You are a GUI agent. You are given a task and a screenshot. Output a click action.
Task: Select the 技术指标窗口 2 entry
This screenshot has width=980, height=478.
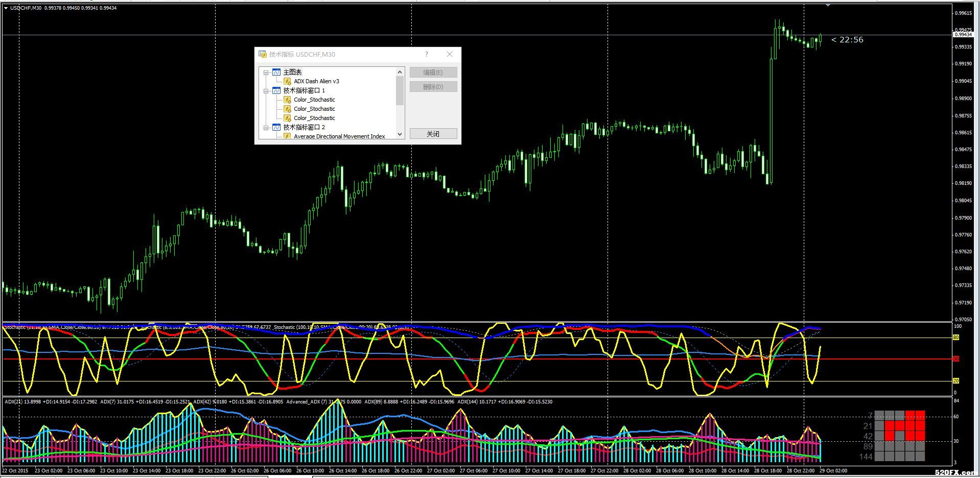pyautogui.click(x=304, y=128)
